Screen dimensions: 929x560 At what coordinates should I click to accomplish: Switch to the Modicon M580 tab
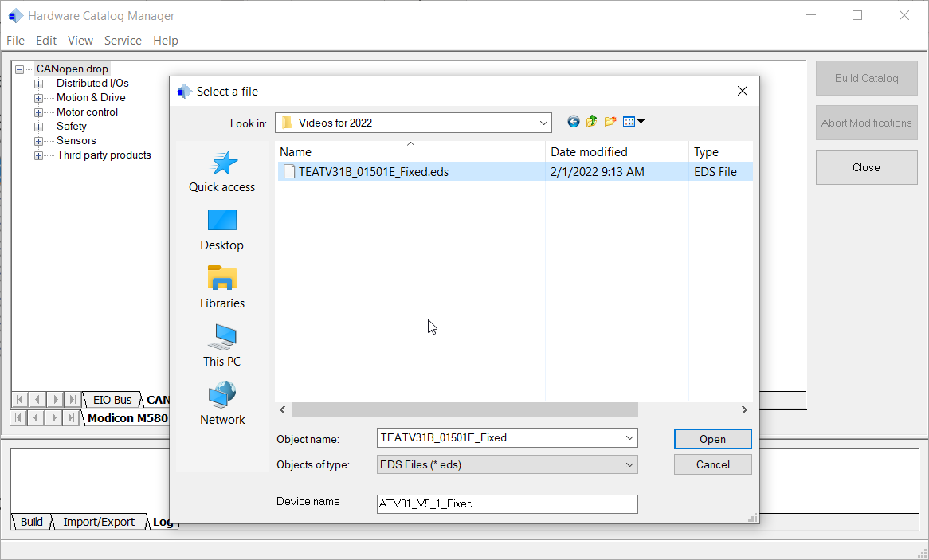pos(127,417)
